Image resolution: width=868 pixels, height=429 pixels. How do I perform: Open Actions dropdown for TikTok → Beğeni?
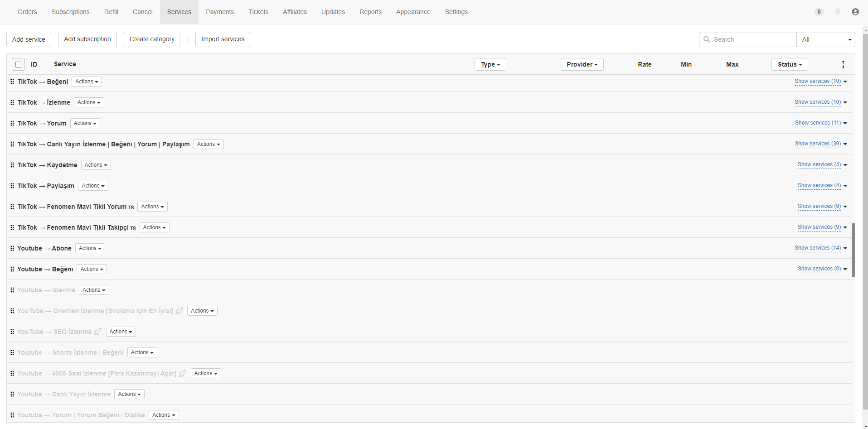pos(87,82)
